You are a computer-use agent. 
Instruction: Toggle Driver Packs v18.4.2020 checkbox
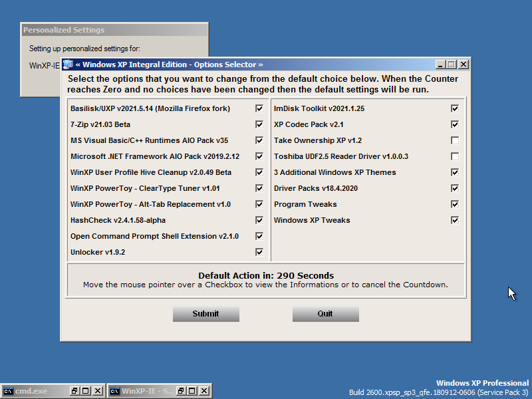point(455,188)
